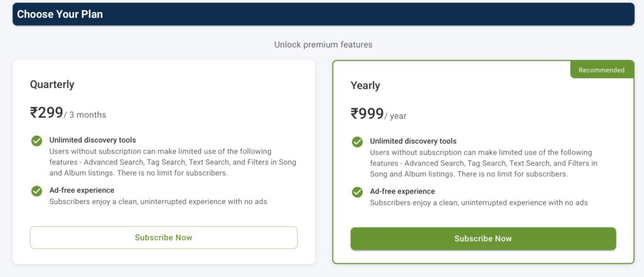This screenshot has width=644, height=277.
Task: Click the ₹299 / 3 months price
Action: point(68,113)
